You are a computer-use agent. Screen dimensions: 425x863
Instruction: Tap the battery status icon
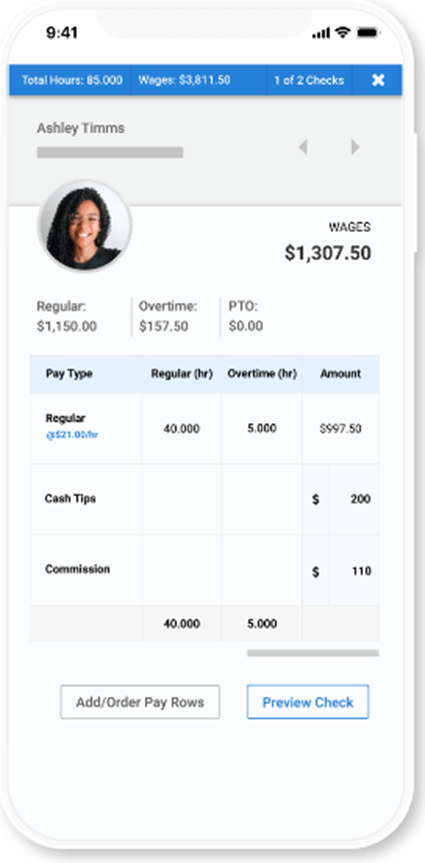367,33
